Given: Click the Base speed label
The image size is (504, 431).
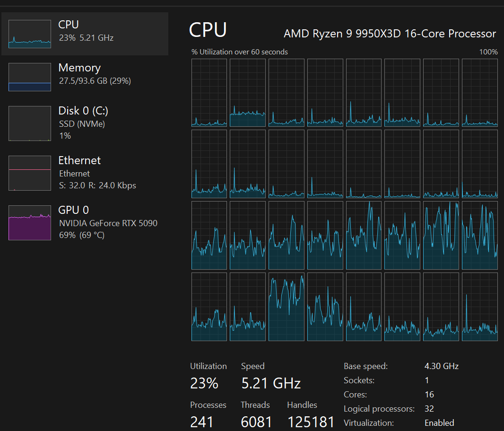Looking at the screenshot, I should click(365, 366).
